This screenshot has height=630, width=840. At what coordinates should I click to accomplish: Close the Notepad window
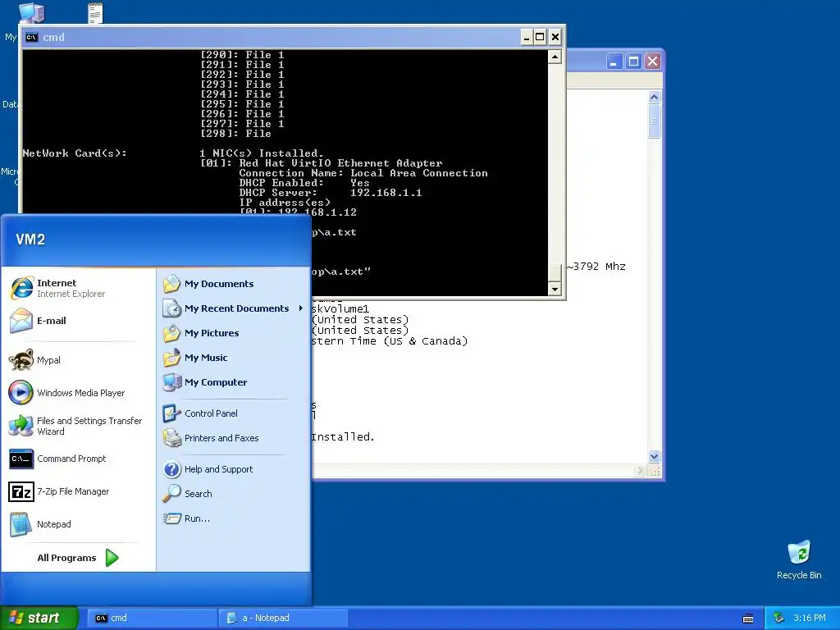(652, 62)
